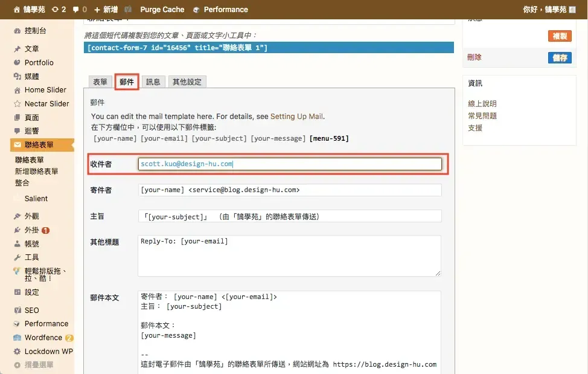Click the Wordfence badge showing 2

[69, 338]
